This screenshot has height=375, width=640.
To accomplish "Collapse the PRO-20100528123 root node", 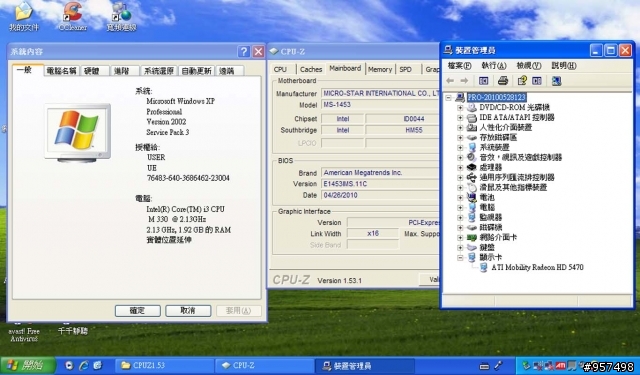I will pos(449,98).
